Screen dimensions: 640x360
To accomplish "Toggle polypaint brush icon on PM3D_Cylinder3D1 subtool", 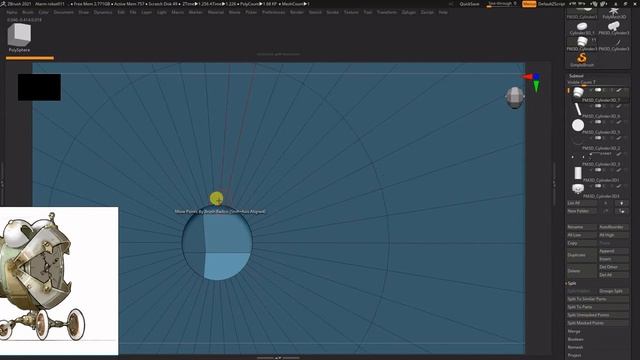I will click(619, 170).
